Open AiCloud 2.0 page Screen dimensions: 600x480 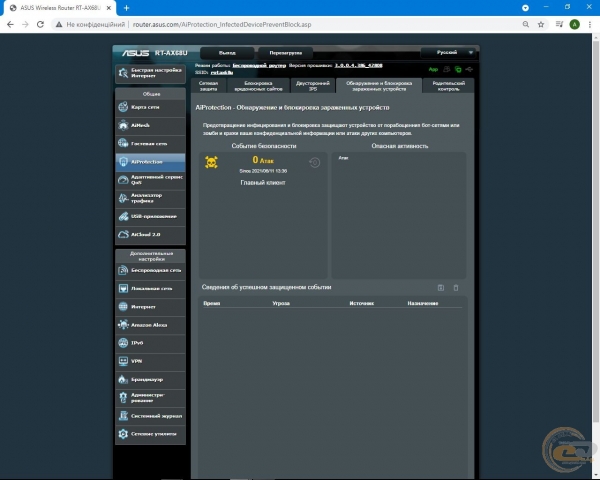pos(150,234)
